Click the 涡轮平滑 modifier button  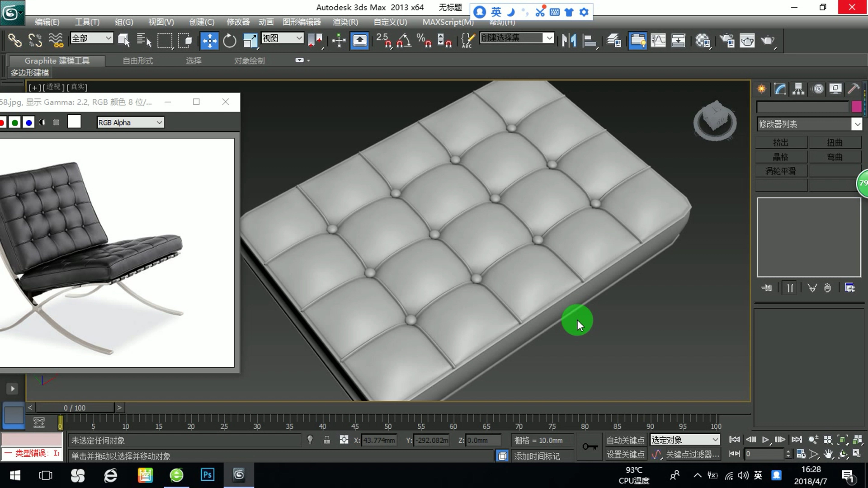(x=780, y=171)
